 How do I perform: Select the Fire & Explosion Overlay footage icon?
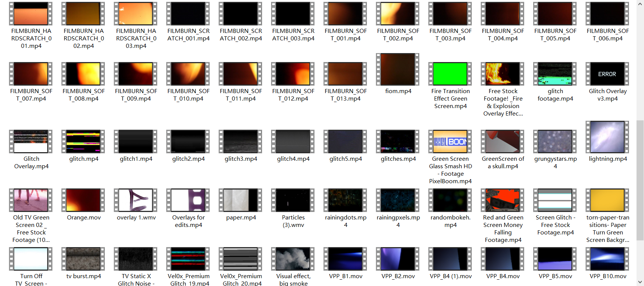coord(502,74)
